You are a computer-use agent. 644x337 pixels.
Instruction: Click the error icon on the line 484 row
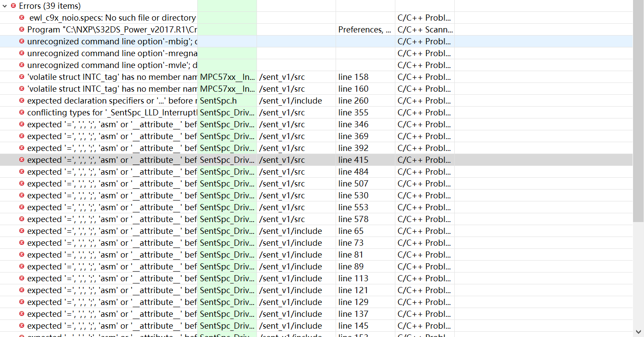21,172
